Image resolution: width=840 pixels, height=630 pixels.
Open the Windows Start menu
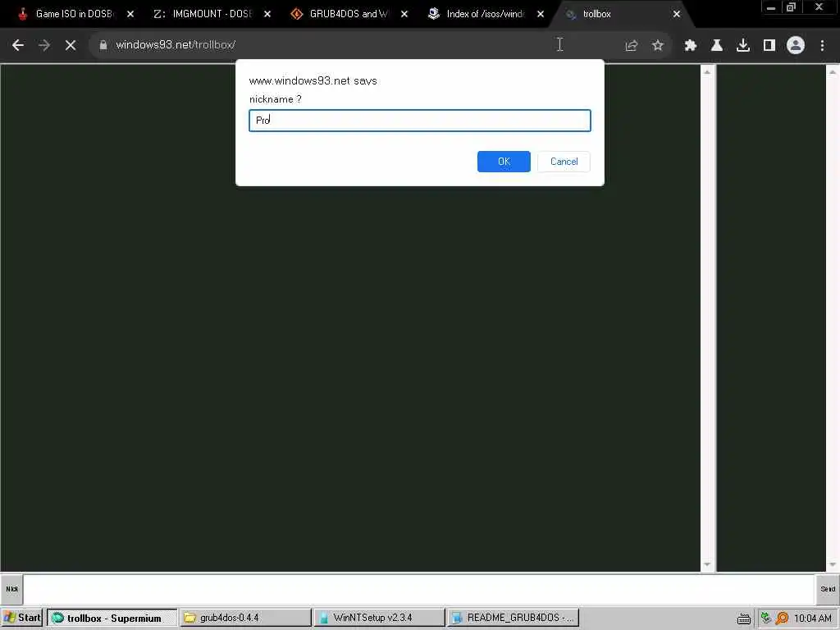click(x=22, y=618)
